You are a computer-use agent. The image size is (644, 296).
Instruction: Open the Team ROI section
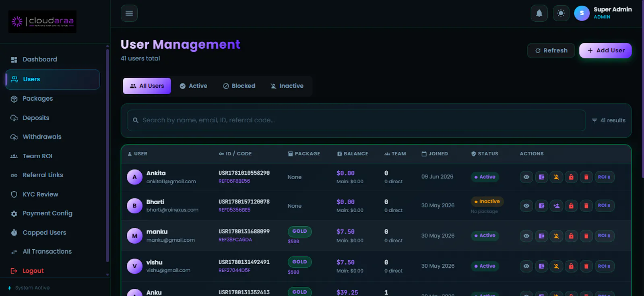coord(37,156)
